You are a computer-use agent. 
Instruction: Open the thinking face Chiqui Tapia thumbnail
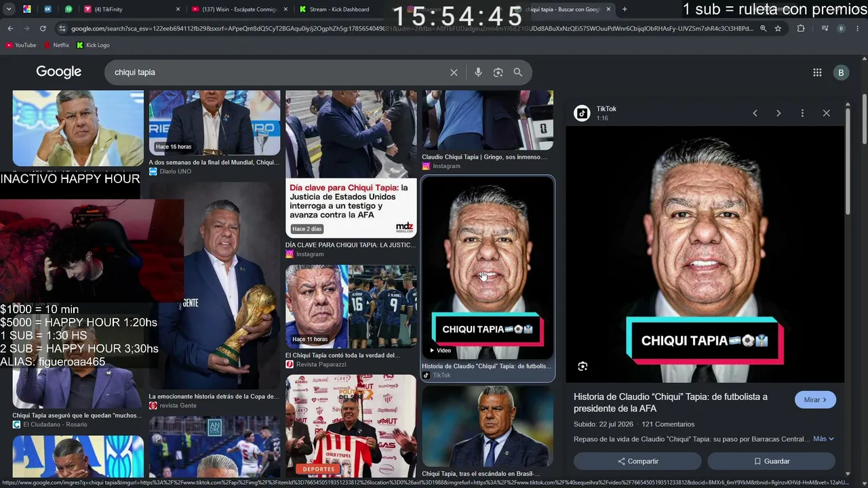[x=78, y=128]
